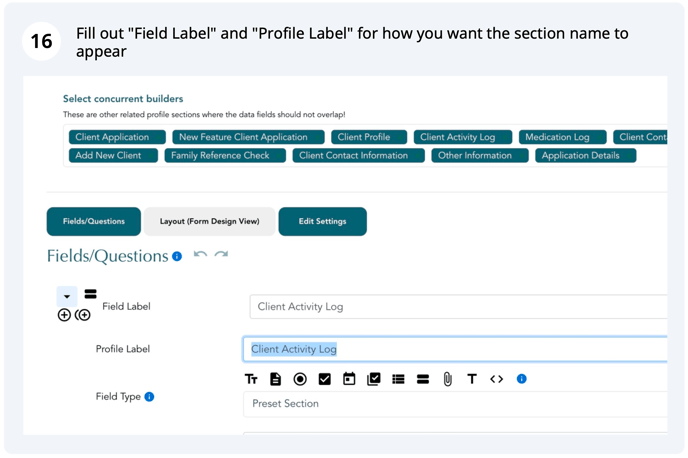688x458 pixels.
Task: Click the redo arrow beside Fields/Questions
Action: pos(221,255)
